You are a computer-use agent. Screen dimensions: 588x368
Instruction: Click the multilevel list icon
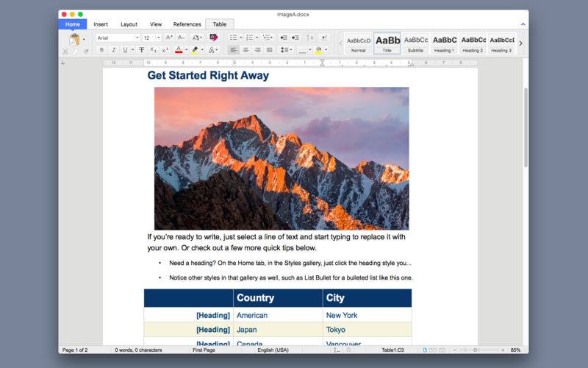tap(267, 38)
